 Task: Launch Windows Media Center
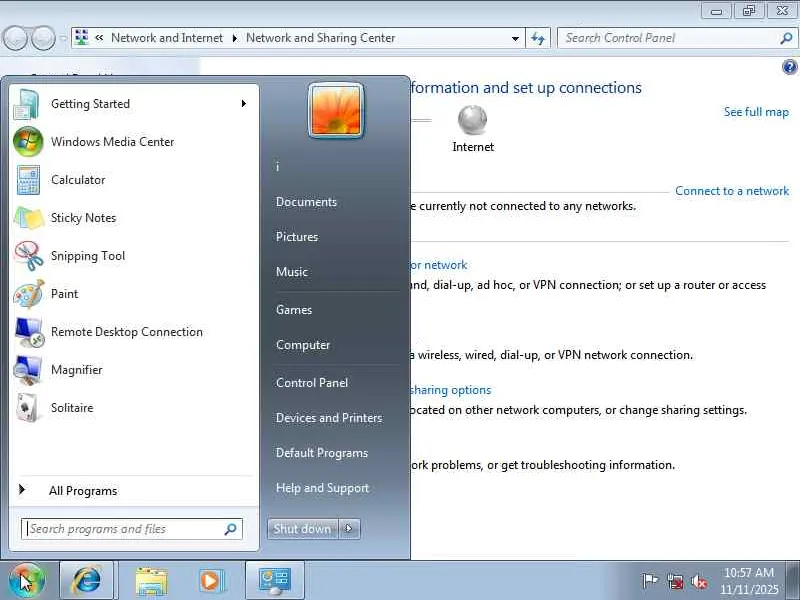(x=134, y=142)
